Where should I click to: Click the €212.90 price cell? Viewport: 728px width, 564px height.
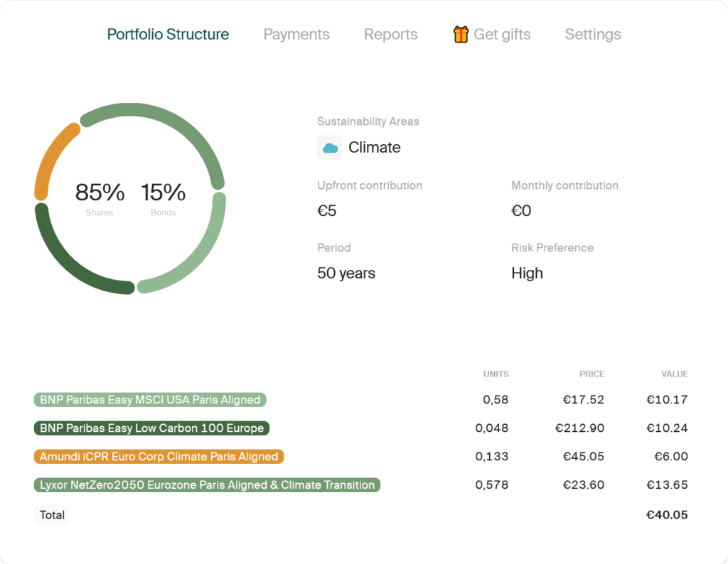(x=580, y=428)
